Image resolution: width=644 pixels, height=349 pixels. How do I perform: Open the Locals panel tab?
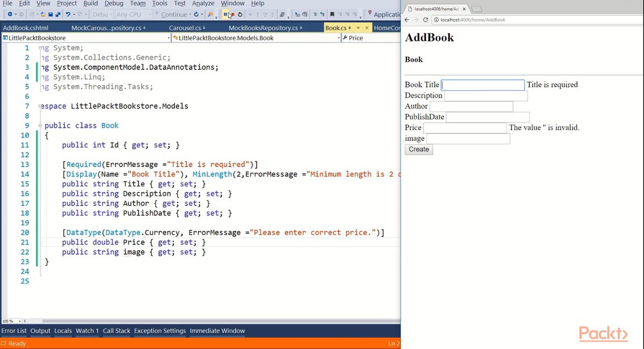point(63,331)
